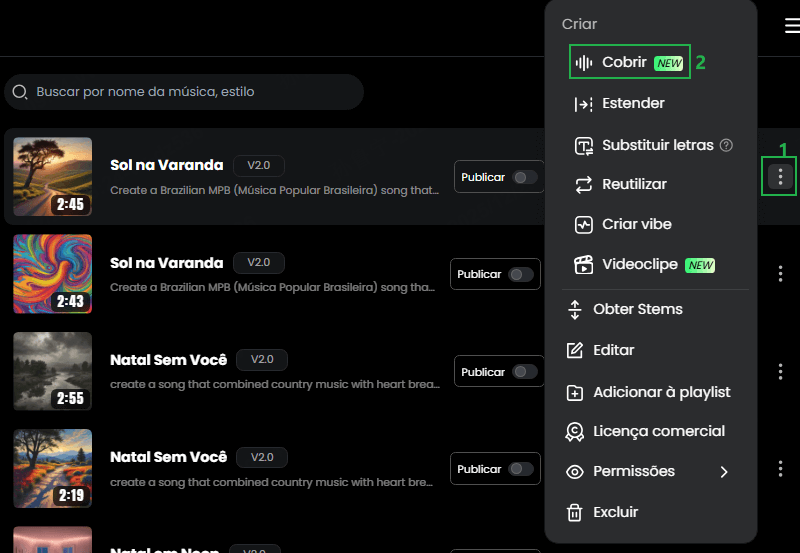Click the Cobrir waveform icon
800x553 pixels.
(x=585, y=63)
